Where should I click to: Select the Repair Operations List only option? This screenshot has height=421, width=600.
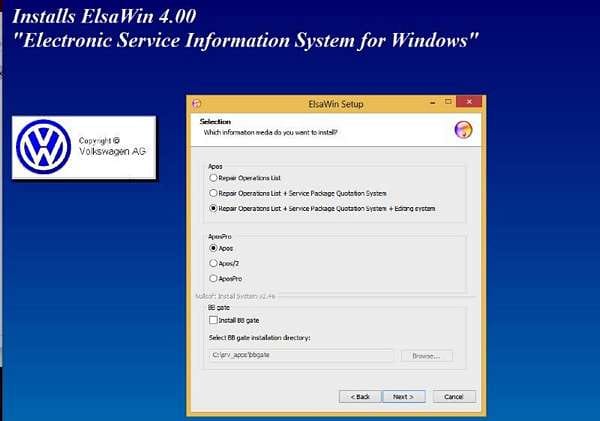click(x=213, y=177)
